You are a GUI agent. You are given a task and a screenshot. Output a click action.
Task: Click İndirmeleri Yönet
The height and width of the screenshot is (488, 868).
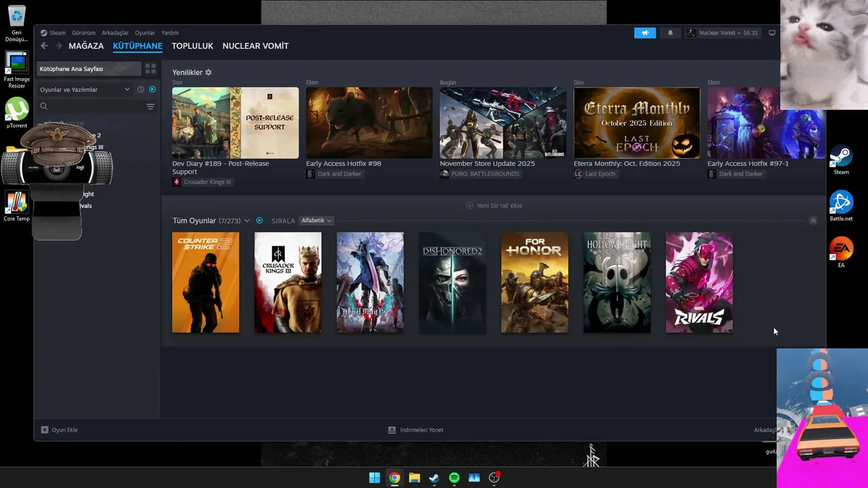point(416,430)
